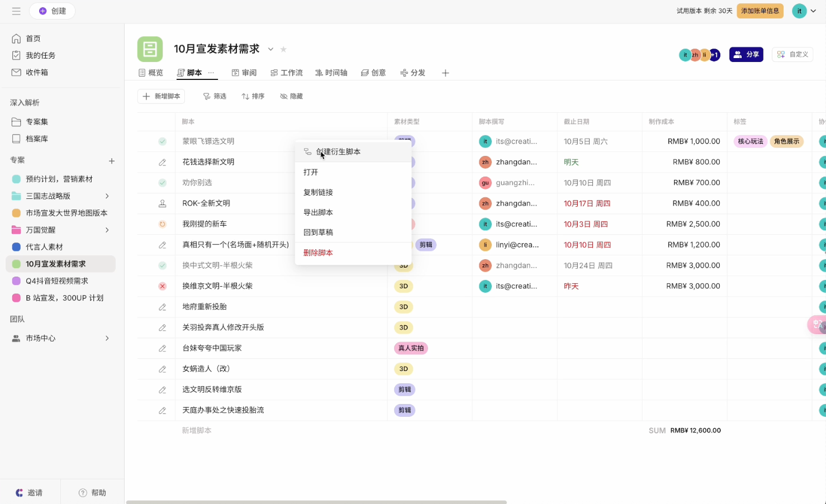
Task: Toggle completed status for 劝你别选 row
Action: [x=162, y=183]
